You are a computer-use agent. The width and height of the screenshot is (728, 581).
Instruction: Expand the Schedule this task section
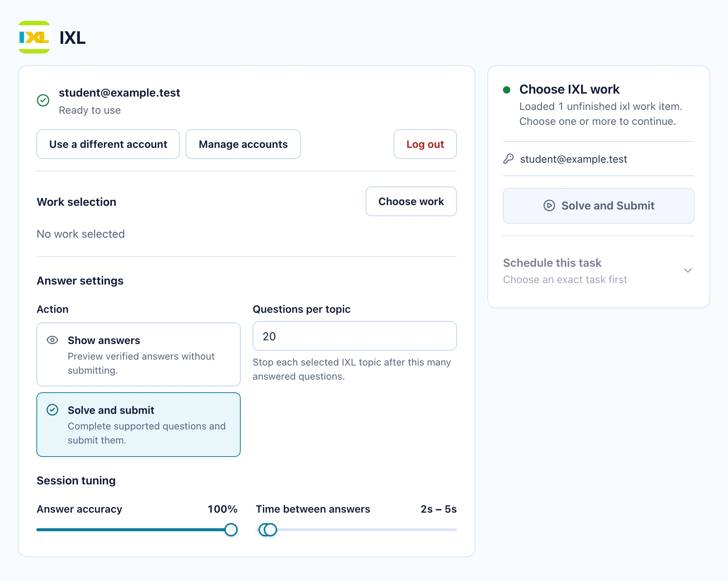[599, 271]
